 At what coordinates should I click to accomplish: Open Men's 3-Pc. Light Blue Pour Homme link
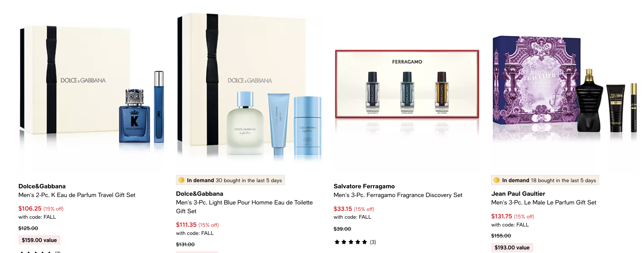pos(244,207)
